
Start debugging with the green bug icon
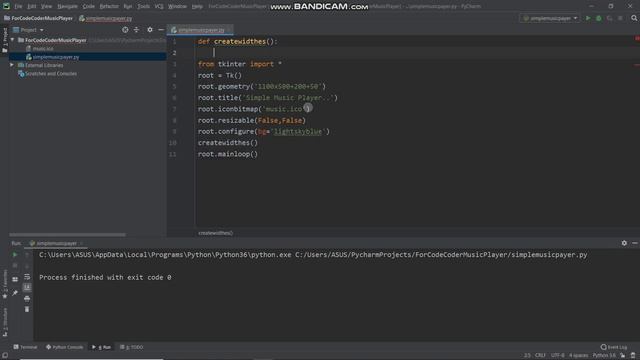tap(599, 18)
